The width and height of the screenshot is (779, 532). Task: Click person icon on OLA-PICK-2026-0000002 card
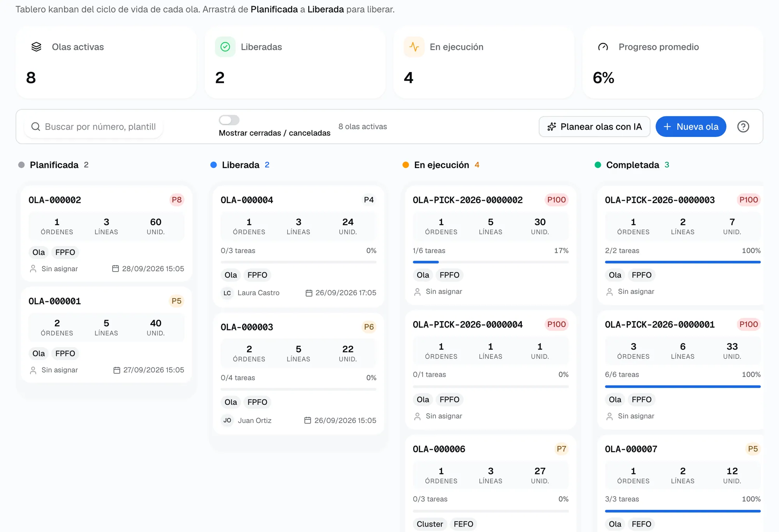click(x=417, y=291)
